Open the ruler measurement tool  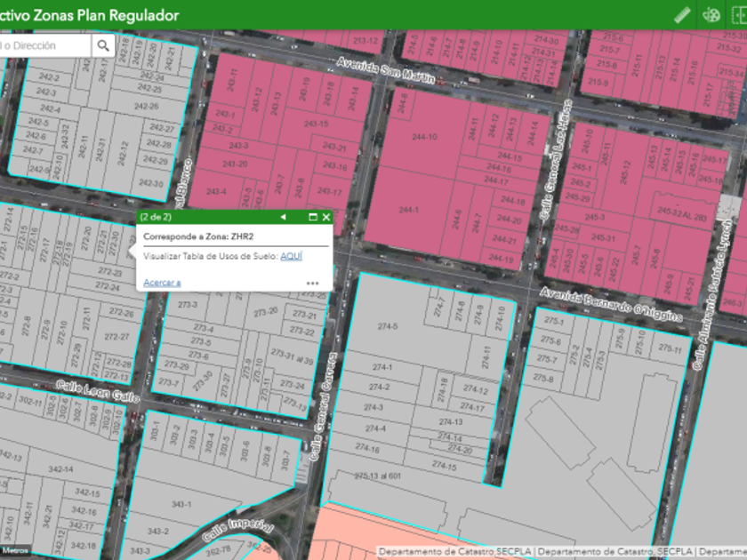(682, 15)
